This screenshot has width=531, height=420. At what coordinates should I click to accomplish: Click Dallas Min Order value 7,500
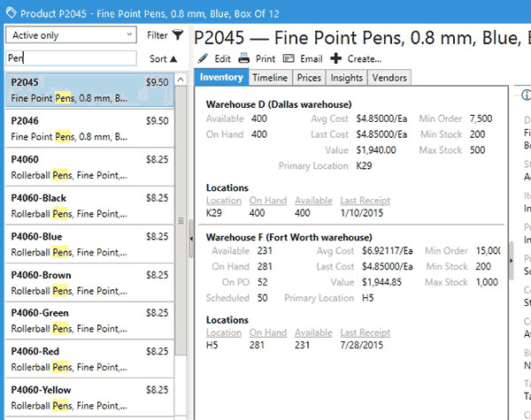click(481, 118)
